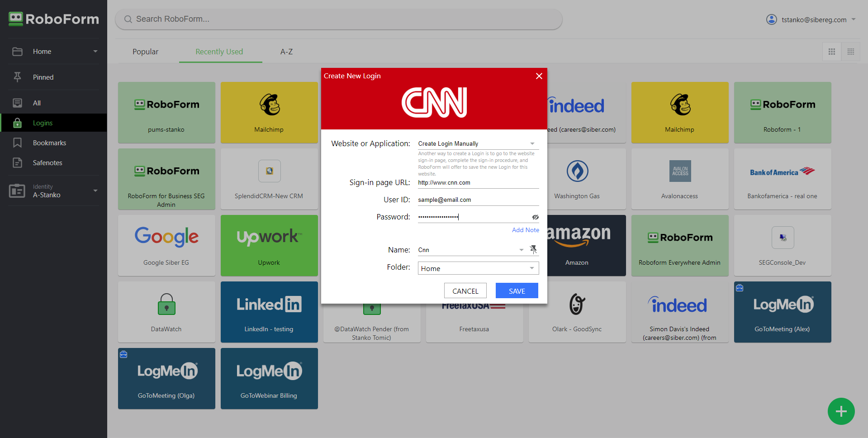Toggle pinning of the Cnn name field
Screen dimensions: 868x438
(x=534, y=249)
